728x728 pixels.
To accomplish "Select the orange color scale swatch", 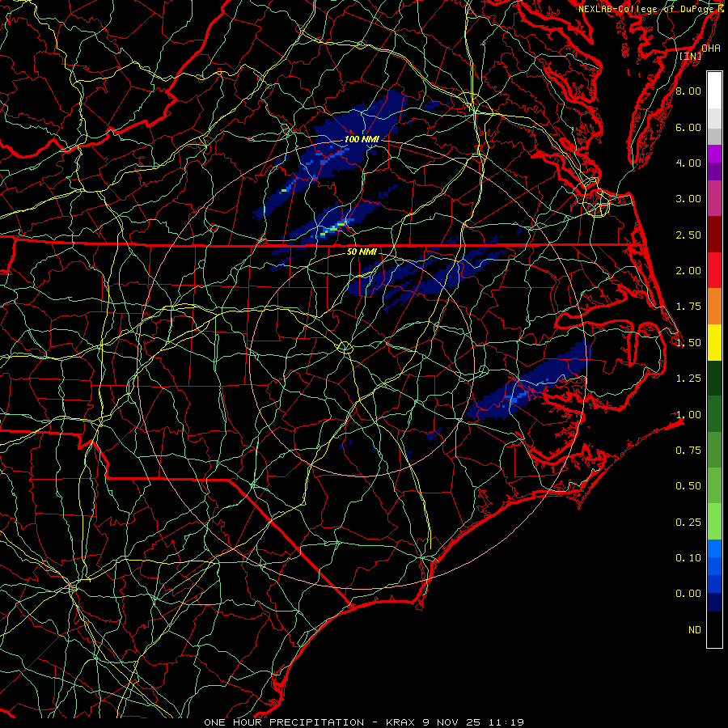I will tap(714, 307).
